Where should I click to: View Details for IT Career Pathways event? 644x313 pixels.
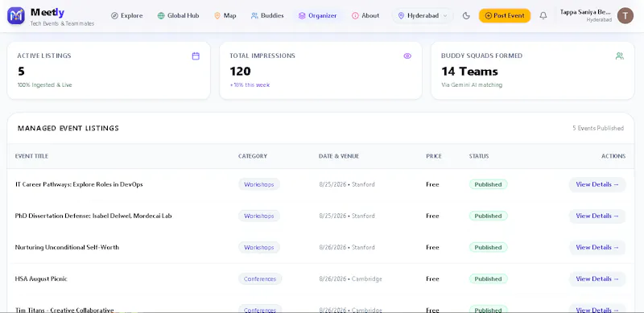pyautogui.click(x=597, y=184)
